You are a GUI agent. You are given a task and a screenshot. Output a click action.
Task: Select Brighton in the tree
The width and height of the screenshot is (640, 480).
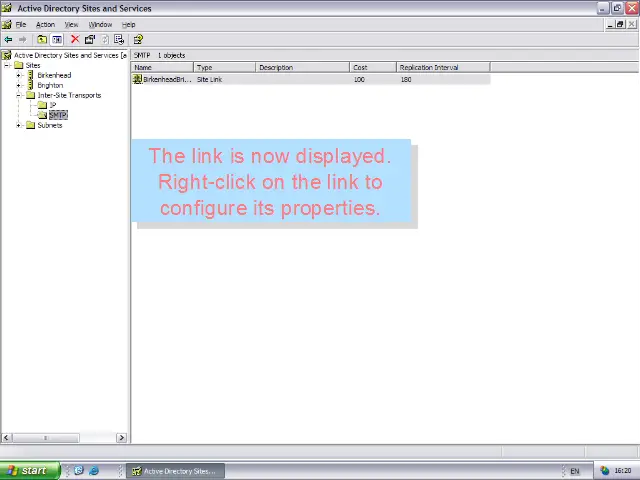click(50, 85)
